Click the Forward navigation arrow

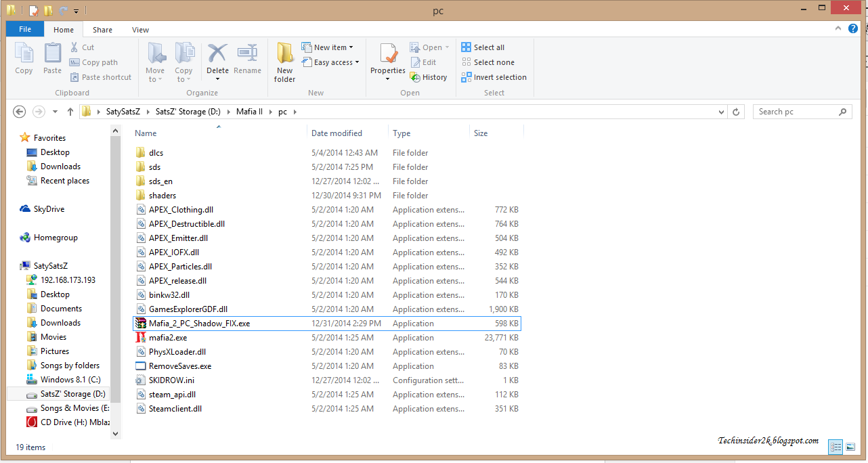(39, 112)
